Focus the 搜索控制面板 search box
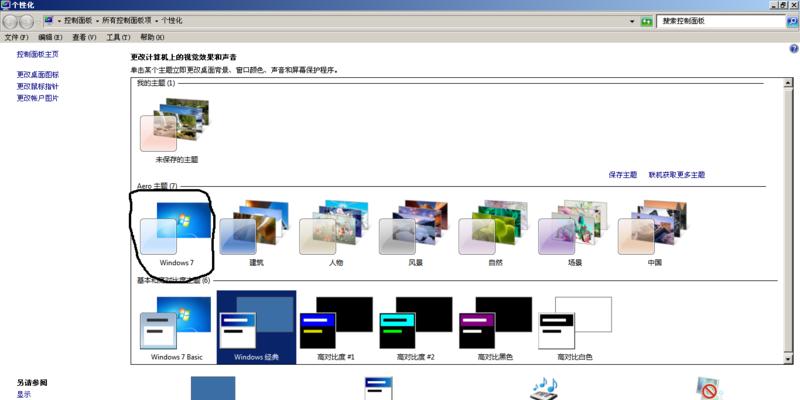Screen dimensions: 800x400 (721, 21)
